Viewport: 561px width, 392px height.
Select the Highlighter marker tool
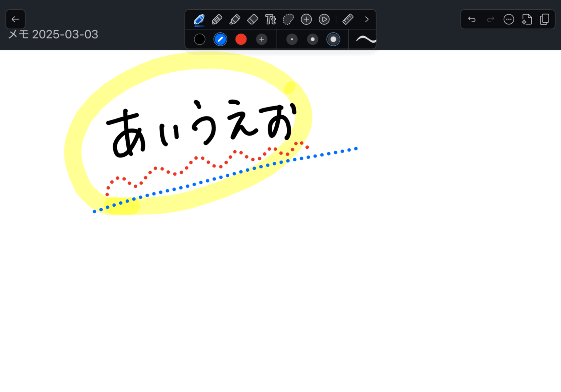(235, 19)
